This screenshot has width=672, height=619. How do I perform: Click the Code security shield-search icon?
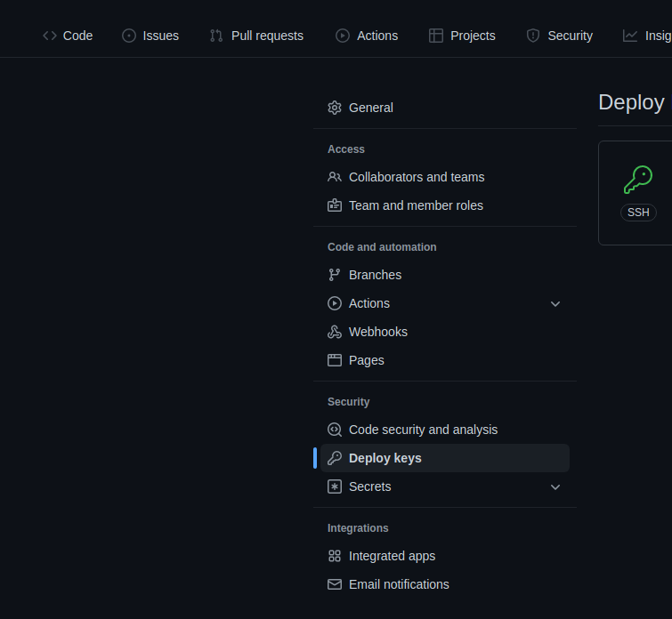pyautogui.click(x=335, y=430)
